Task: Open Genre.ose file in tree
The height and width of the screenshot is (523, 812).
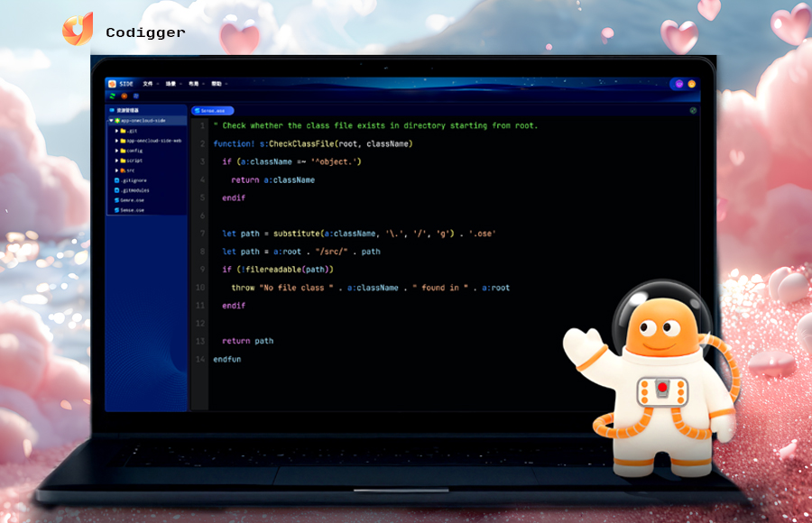Action: pos(132,200)
